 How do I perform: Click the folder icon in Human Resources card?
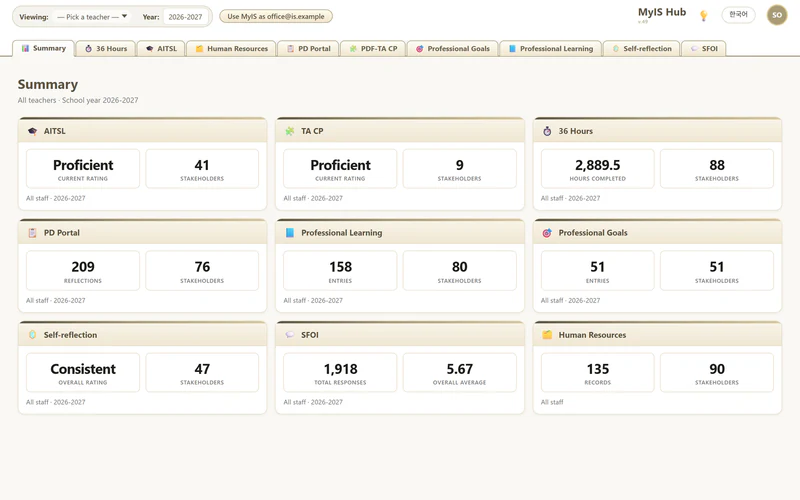(547, 335)
